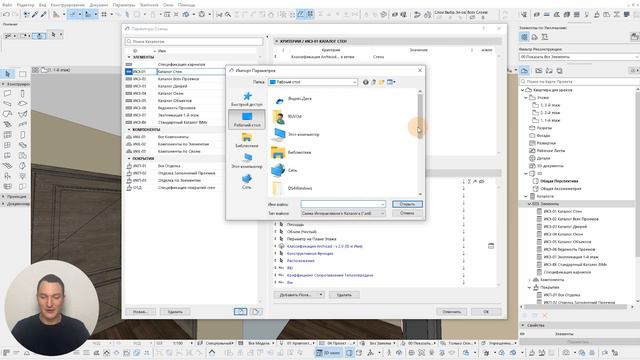The height and width of the screenshot is (360, 640).
Task: Select Библиотеки in the import dialog sidebar
Action: click(x=247, y=140)
